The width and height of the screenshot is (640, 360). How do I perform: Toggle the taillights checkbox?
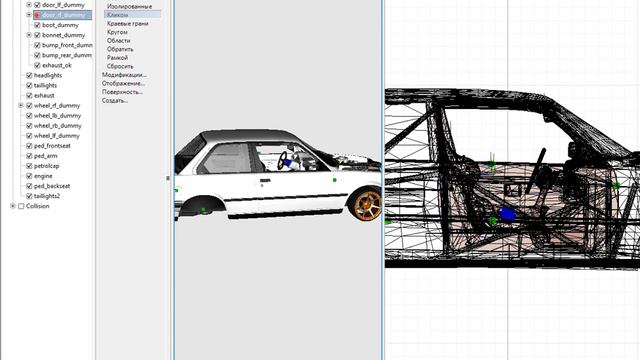[x=29, y=85]
